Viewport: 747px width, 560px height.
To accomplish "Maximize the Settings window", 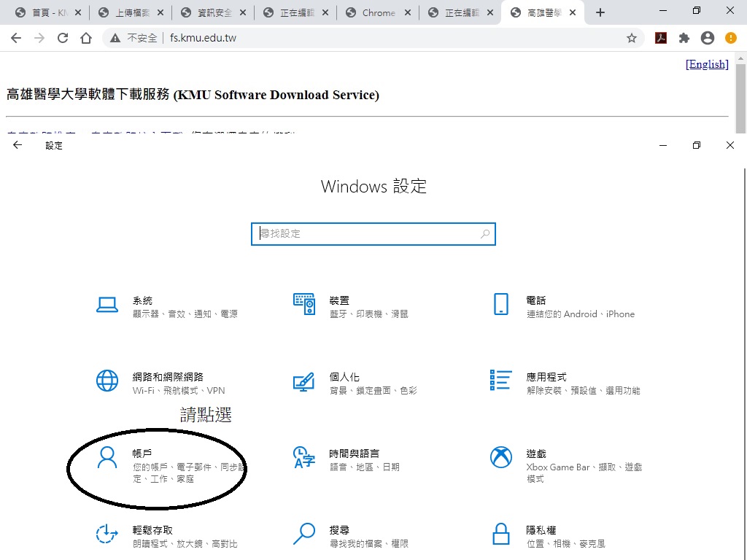I will [697, 145].
